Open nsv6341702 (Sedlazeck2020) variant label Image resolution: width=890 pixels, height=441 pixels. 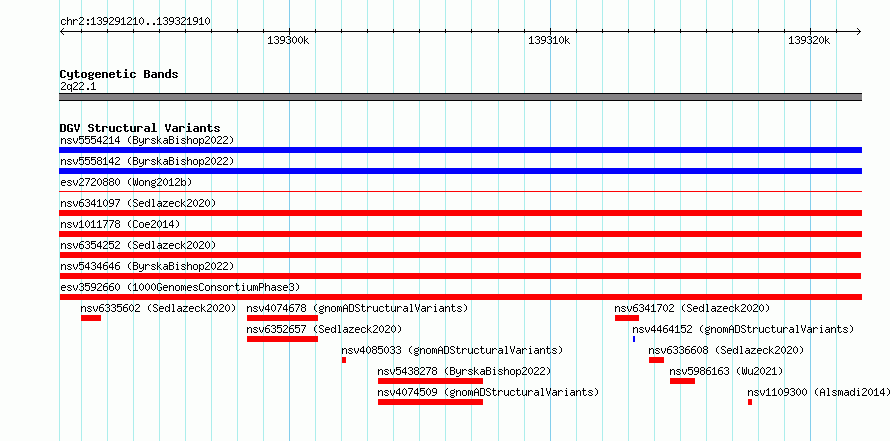point(692,308)
